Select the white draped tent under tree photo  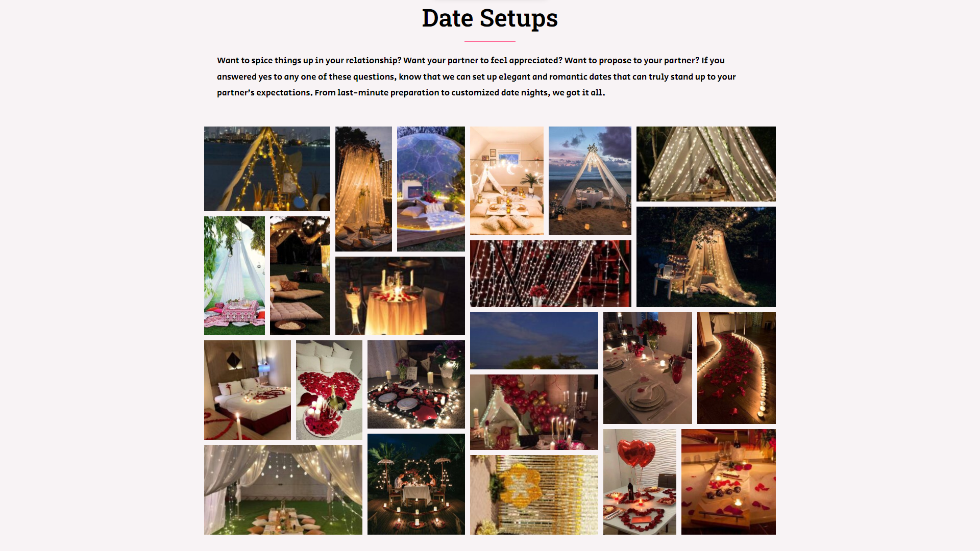pyautogui.click(x=234, y=275)
